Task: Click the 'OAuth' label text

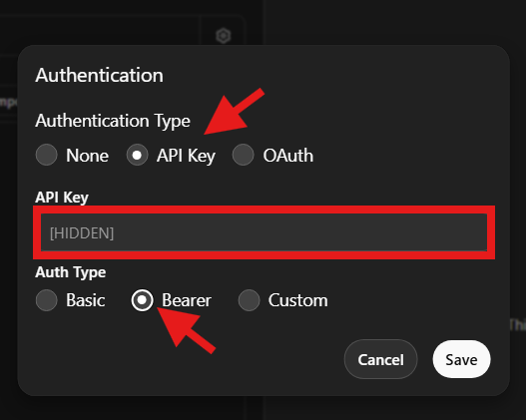Action: pyautogui.click(x=288, y=156)
